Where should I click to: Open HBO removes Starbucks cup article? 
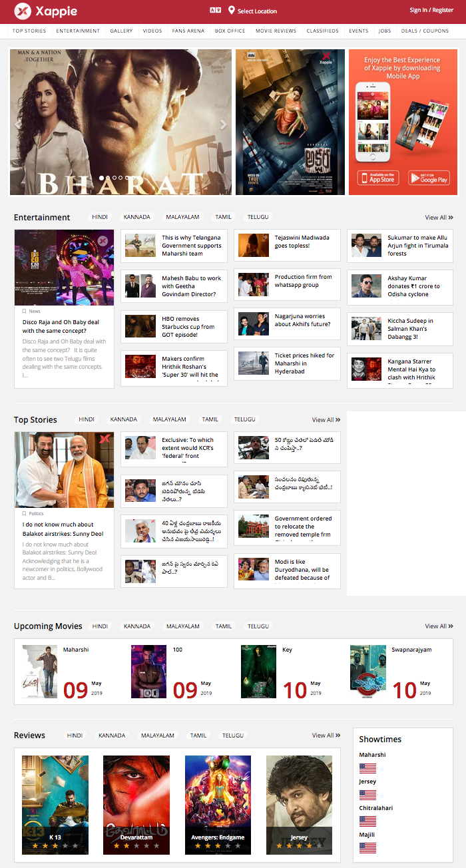(x=174, y=327)
